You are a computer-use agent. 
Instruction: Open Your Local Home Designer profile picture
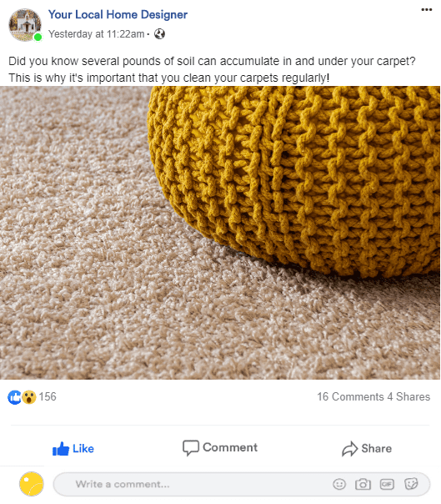25,25
